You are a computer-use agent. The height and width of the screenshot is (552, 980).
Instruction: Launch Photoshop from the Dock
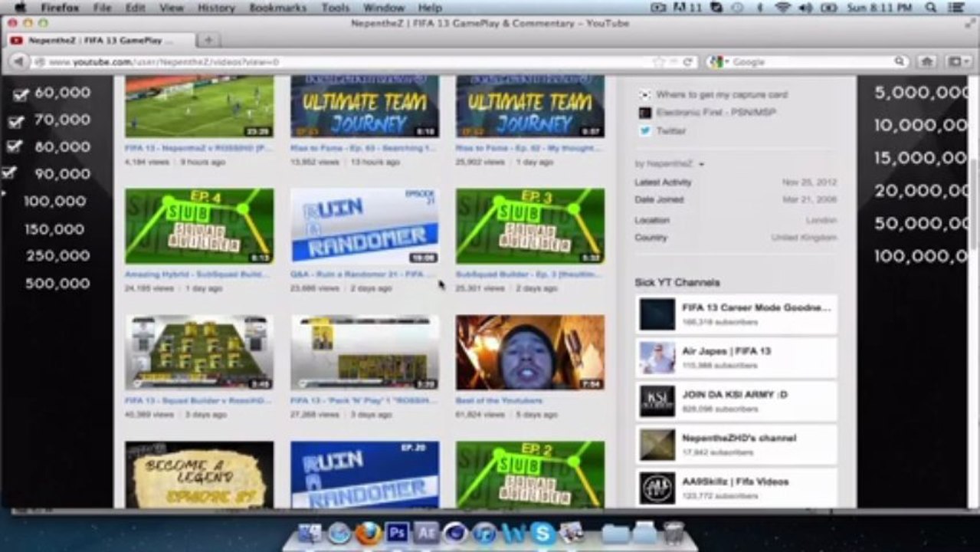397,532
